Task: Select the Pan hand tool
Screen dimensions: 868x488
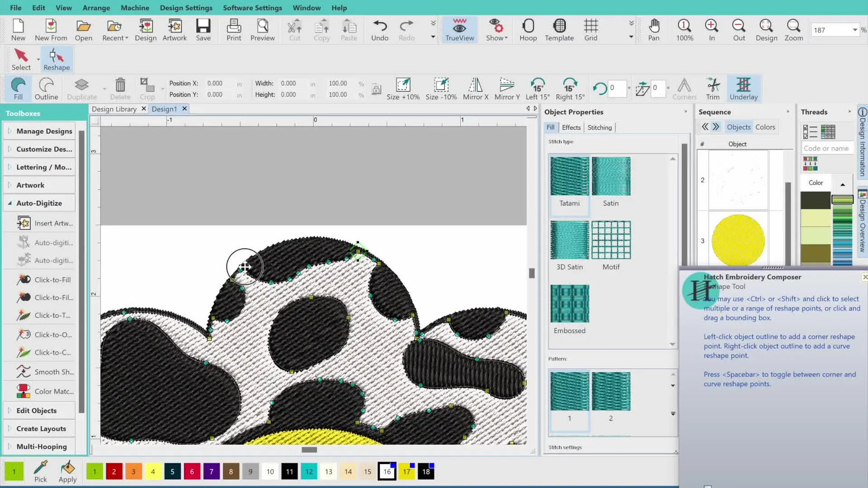Action: point(654,30)
